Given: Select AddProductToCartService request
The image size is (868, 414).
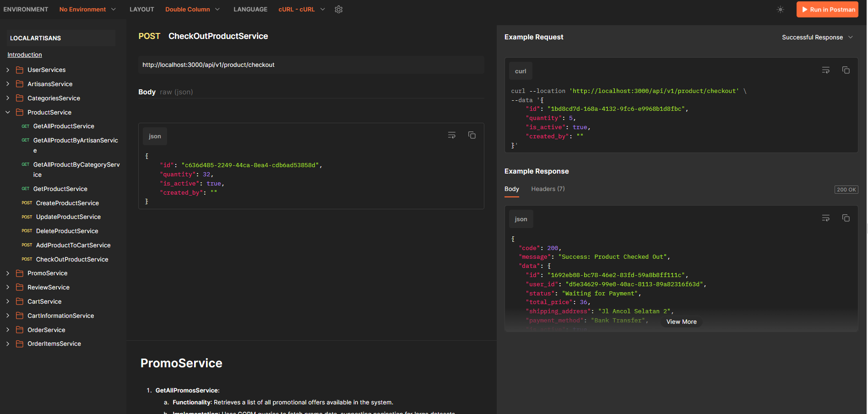Looking at the screenshot, I should click(73, 245).
